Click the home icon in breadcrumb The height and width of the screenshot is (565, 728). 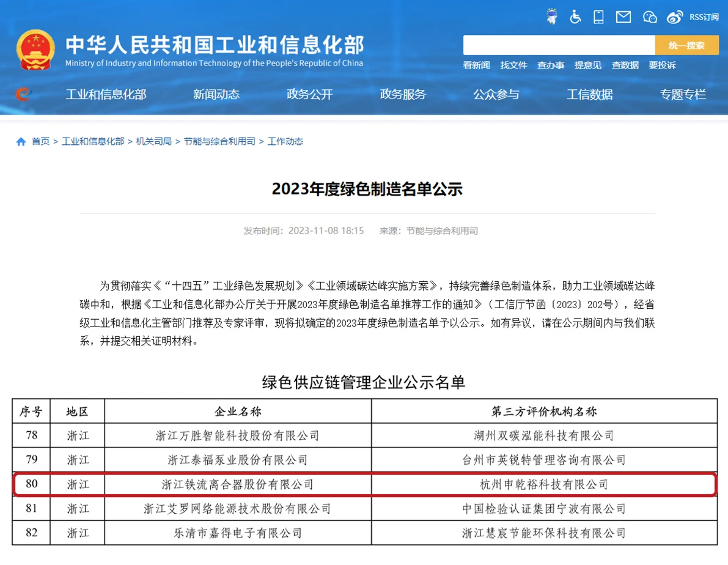[20, 141]
